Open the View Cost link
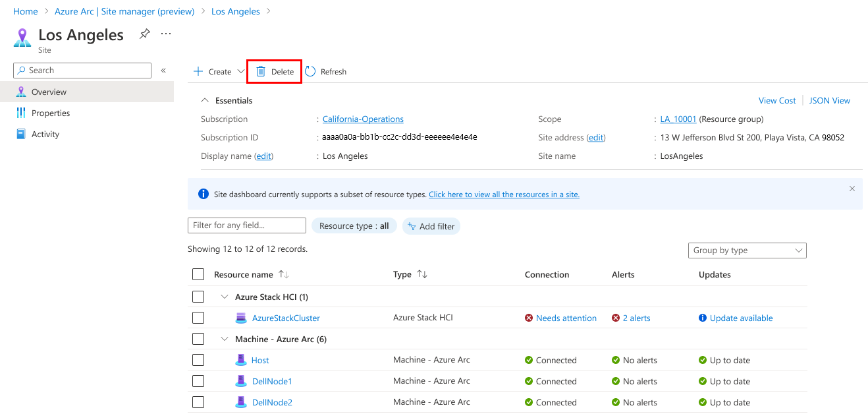 [x=777, y=100]
